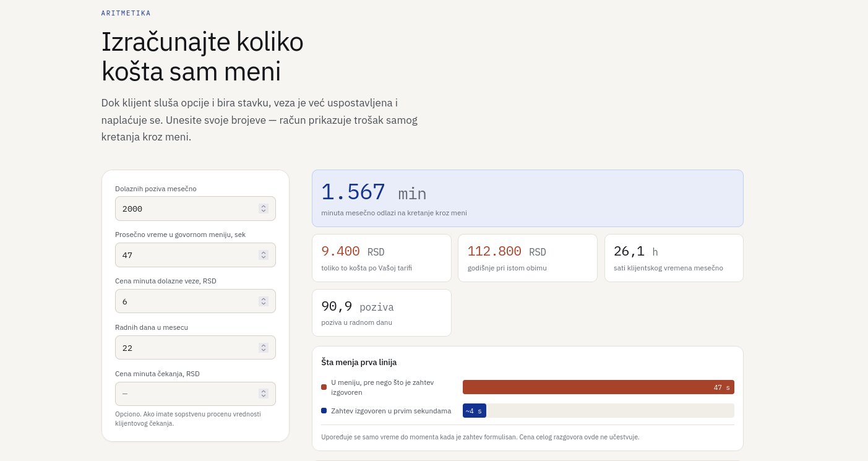Click the red 47 s progress bar
868x461 pixels.
click(x=598, y=387)
